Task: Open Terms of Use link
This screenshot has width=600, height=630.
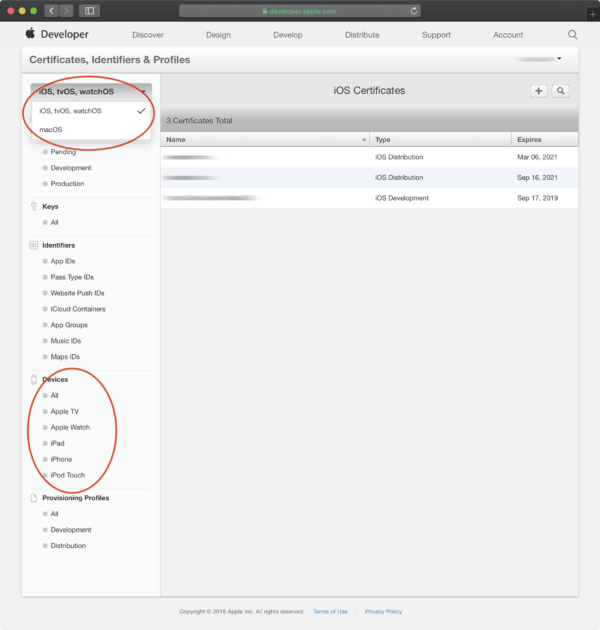Action: tap(330, 612)
